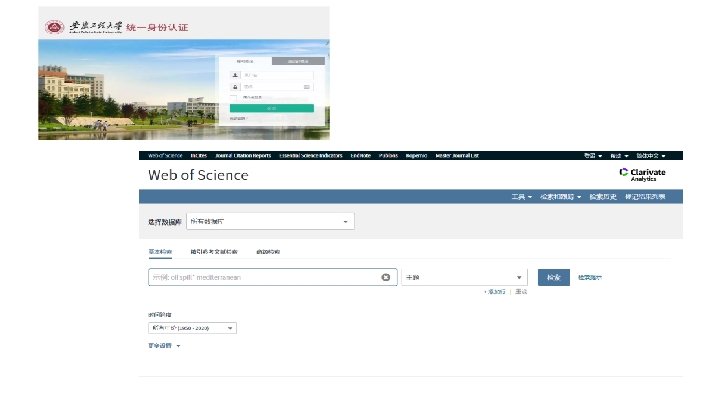This screenshot has height=405, width=720.
Task: Open search history in blue bar
Action: click(x=603, y=197)
